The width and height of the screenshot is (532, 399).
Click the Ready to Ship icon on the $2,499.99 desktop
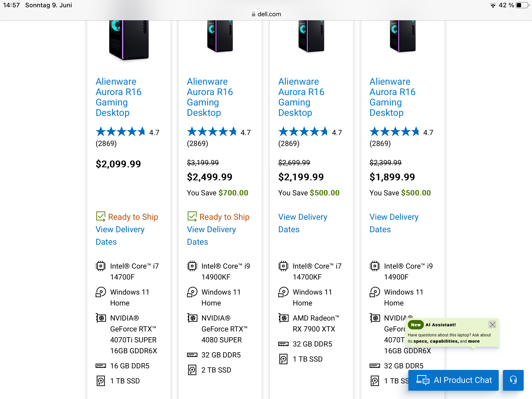(192, 216)
